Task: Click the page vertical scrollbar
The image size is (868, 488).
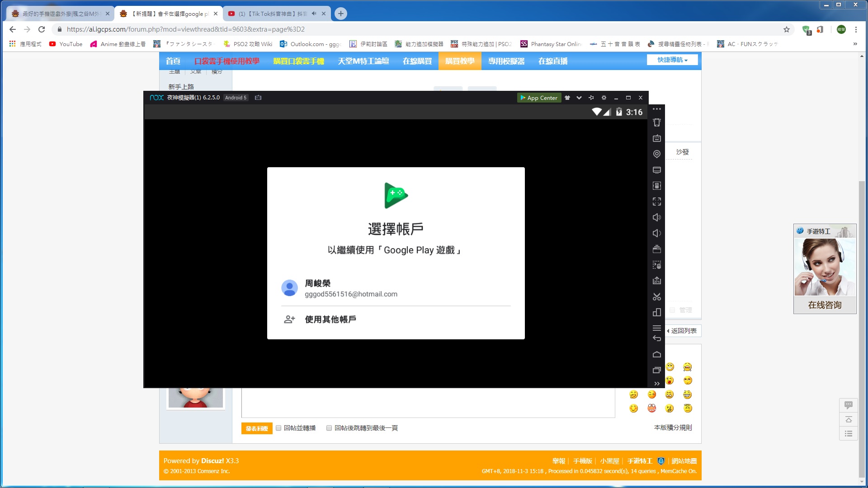Action: [x=862, y=329]
